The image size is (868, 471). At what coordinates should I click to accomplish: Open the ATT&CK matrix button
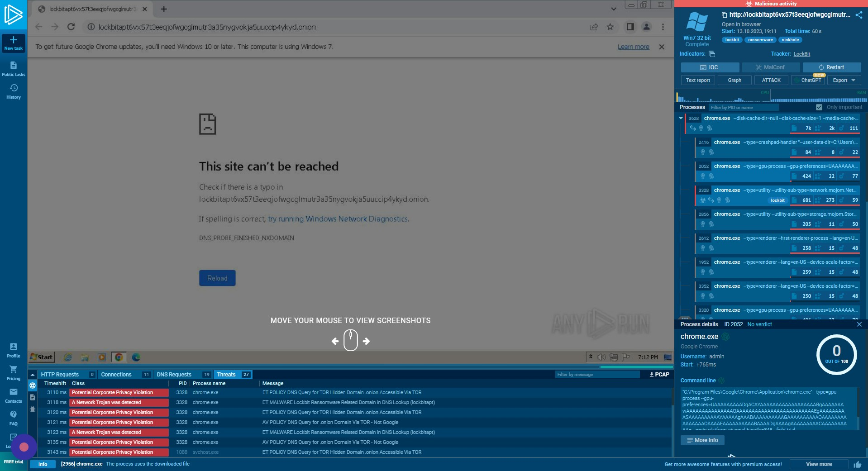tap(771, 80)
